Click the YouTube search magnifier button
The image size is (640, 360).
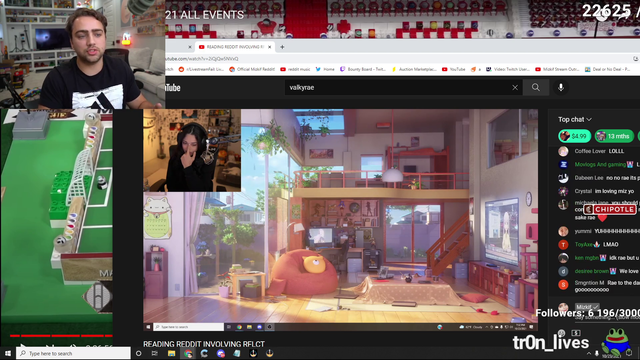click(536, 87)
